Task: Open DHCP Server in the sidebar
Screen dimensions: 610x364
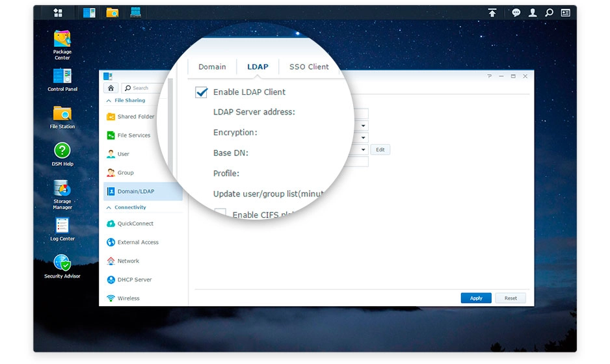Action: point(143,279)
